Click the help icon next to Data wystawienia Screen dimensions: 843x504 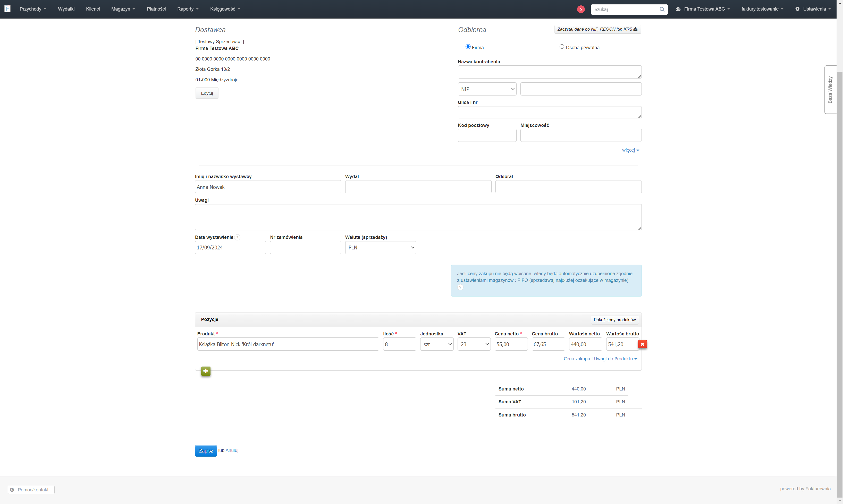pos(237,237)
